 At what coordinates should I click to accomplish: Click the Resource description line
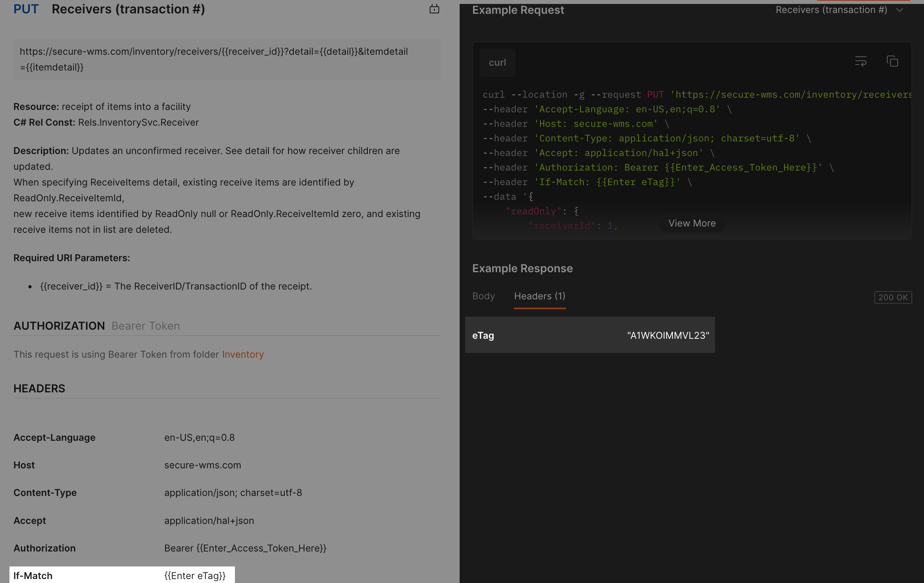point(102,107)
